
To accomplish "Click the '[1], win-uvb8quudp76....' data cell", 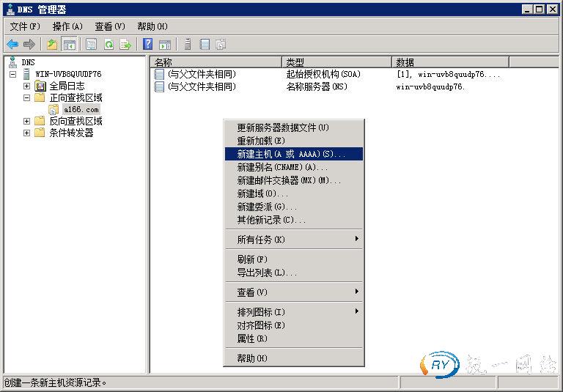I will click(x=448, y=74).
